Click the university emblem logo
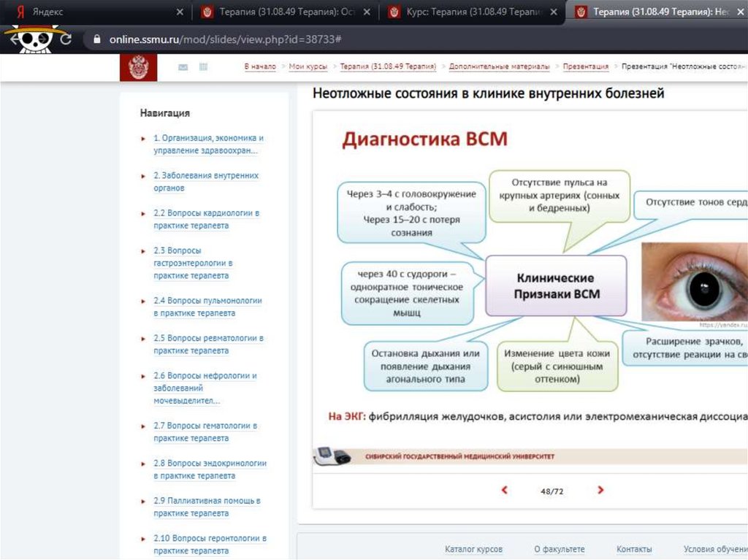748x560 pixels. [138, 68]
